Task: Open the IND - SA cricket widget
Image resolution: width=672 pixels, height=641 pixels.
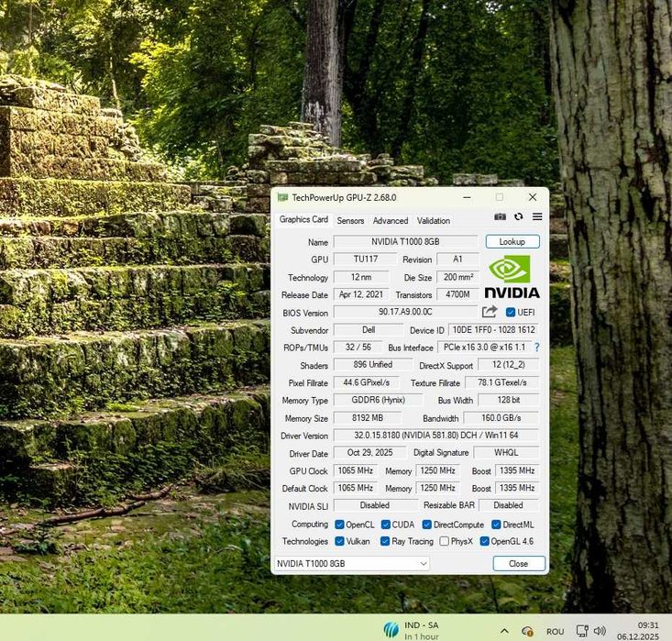Action: pos(413,630)
